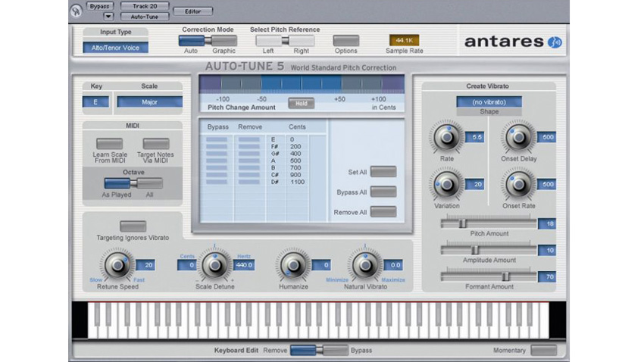The height and width of the screenshot is (362, 644).
Task: Toggle Remove for note G#
Action: (249, 154)
